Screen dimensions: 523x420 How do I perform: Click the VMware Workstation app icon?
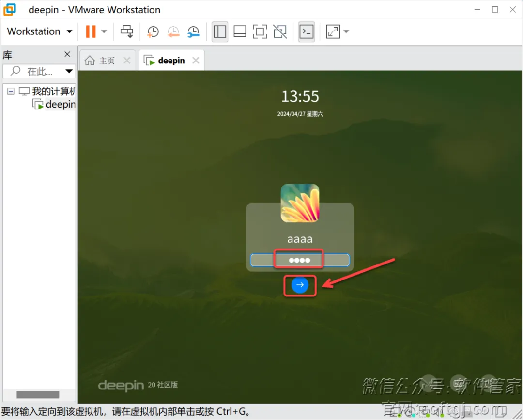click(x=9, y=9)
